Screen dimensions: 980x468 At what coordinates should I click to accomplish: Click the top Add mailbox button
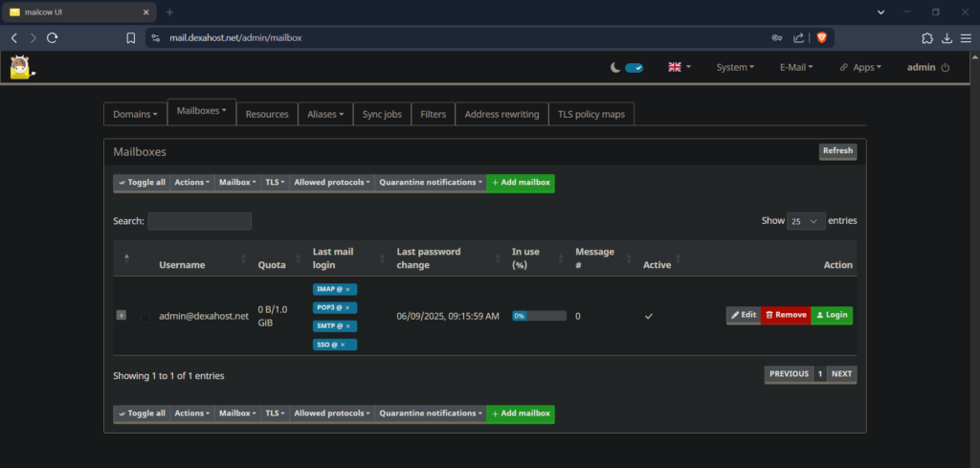point(521,183)
